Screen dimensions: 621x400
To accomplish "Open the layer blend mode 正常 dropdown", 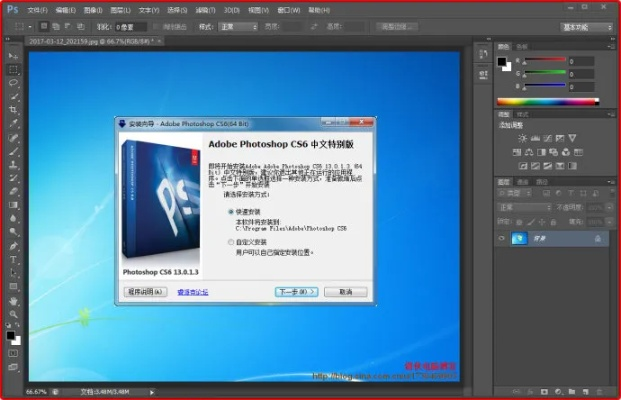I will pos(522,206).
